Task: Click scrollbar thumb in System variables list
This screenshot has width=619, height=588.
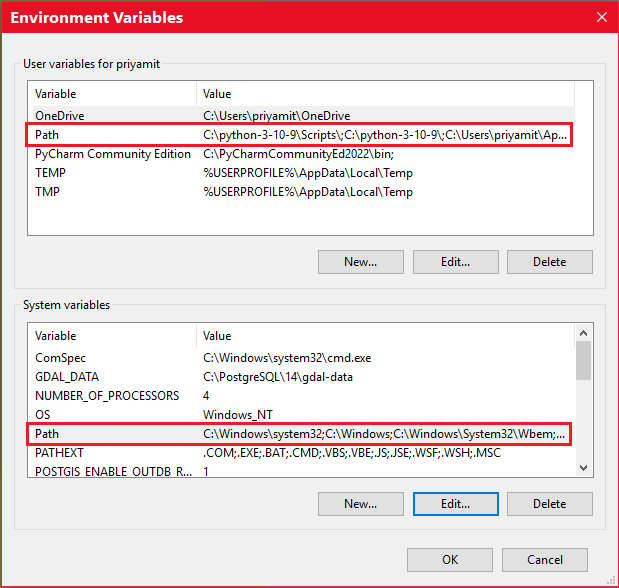Action: pyautogui.click(x=583, y=360)
